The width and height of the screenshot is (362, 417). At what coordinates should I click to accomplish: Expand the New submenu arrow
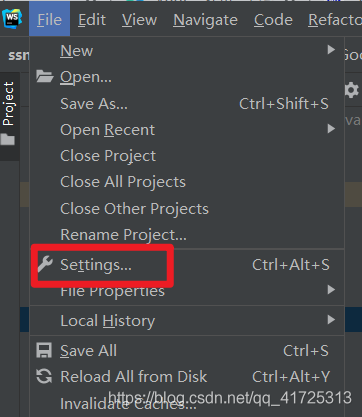coord(331,50)
